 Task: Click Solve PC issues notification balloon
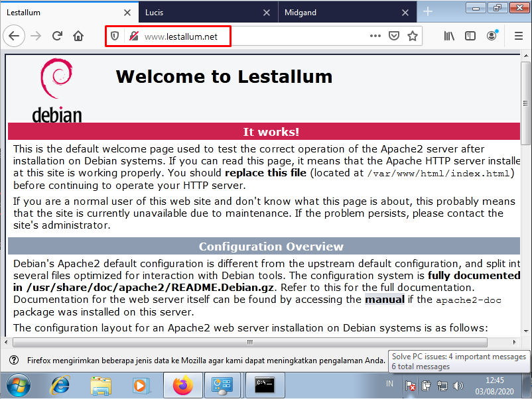[x=458, y=361]
